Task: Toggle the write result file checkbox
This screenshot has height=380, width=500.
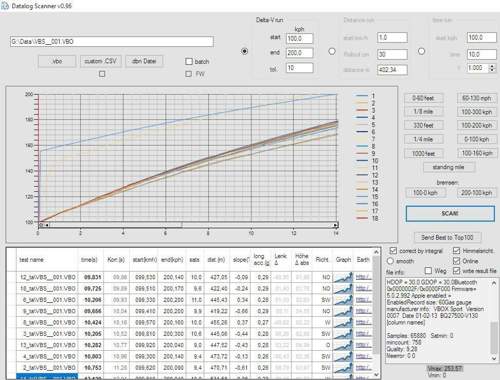Action: click(456, 271)
